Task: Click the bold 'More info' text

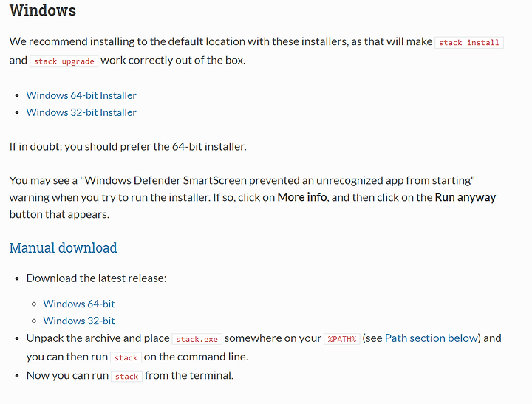Action: (302, 197)
